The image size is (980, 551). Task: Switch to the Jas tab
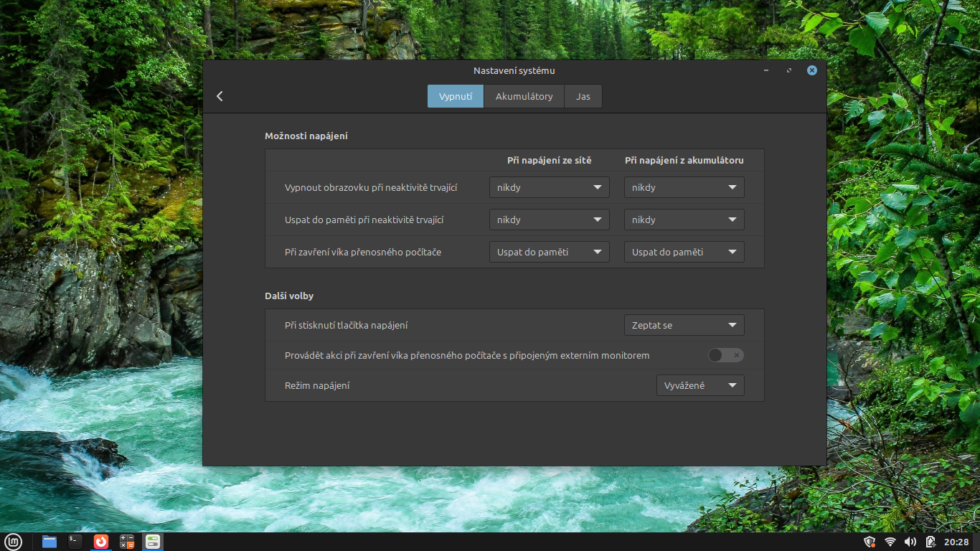coord(583,96)
